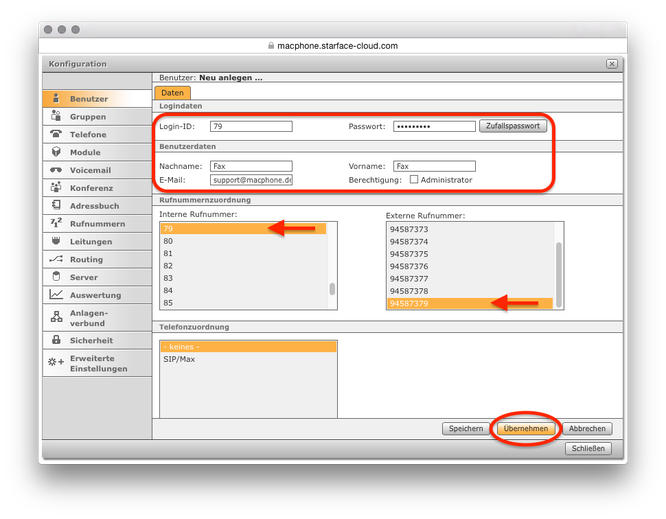Image resolution: width=666 pixels, height=519 pixels.
Task: Close the Konfiguration dialog with X
Action: tap(612, 64)
